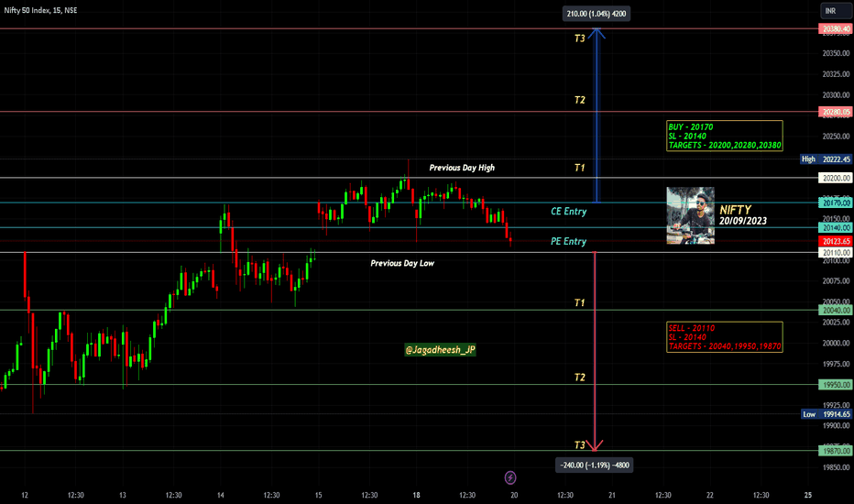Click the T2 label near 20280 line

[579, 100]
